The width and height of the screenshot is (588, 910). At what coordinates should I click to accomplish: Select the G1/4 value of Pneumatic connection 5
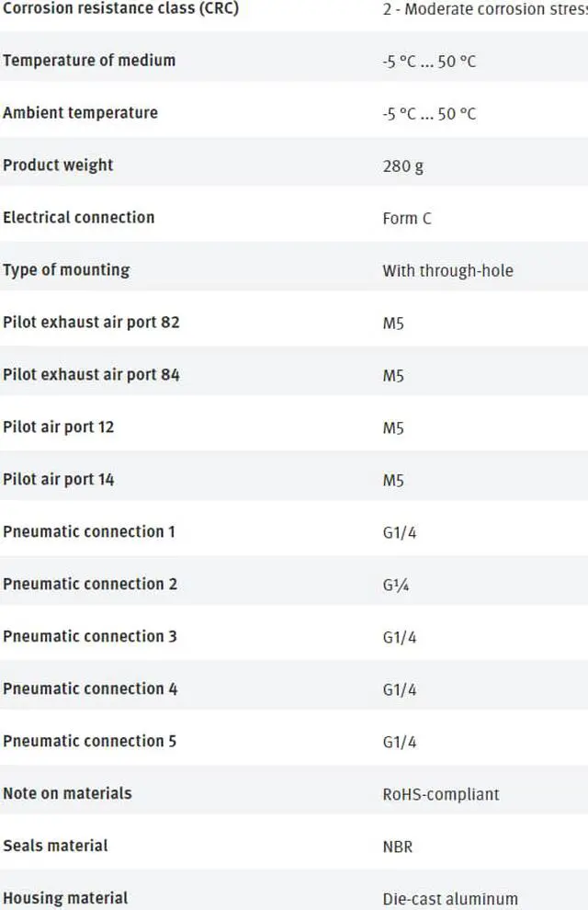coord(400,742)
